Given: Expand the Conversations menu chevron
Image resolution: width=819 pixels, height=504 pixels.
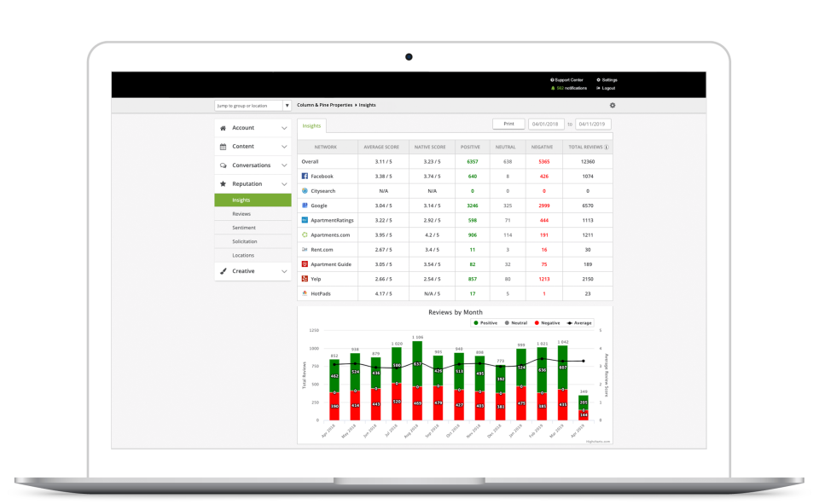Looking at the screenshot, I should 284,165.
